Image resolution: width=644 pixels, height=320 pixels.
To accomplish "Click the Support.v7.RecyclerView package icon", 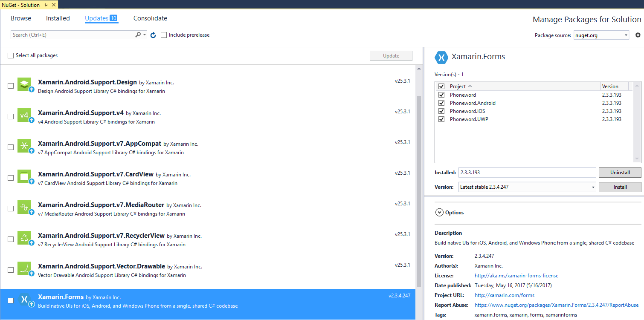I will 25,238.
